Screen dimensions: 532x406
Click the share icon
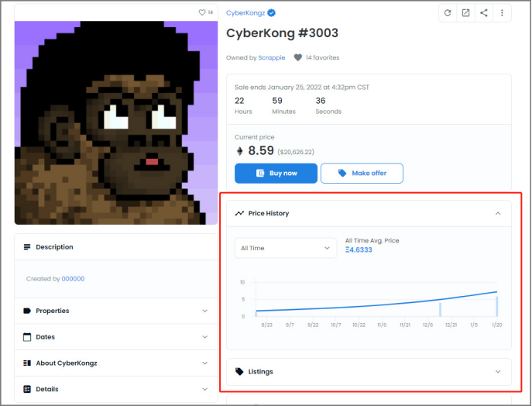pos(484,12)
